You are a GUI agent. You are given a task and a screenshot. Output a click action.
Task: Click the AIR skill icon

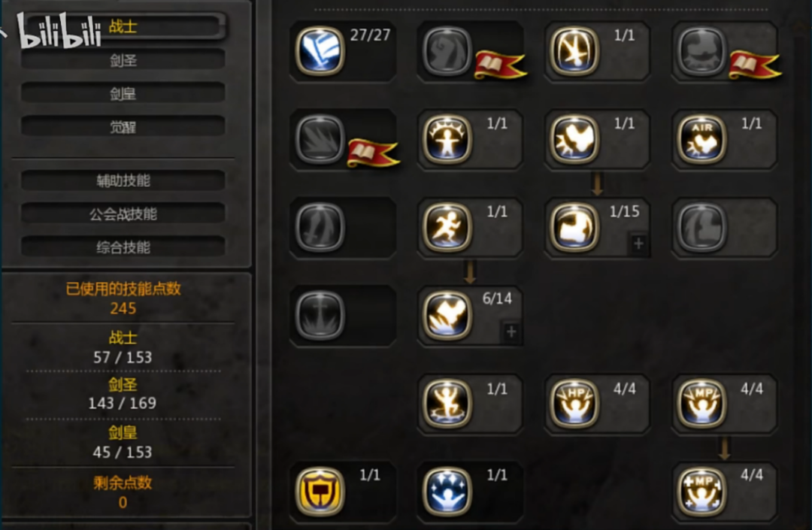point(701,139)
